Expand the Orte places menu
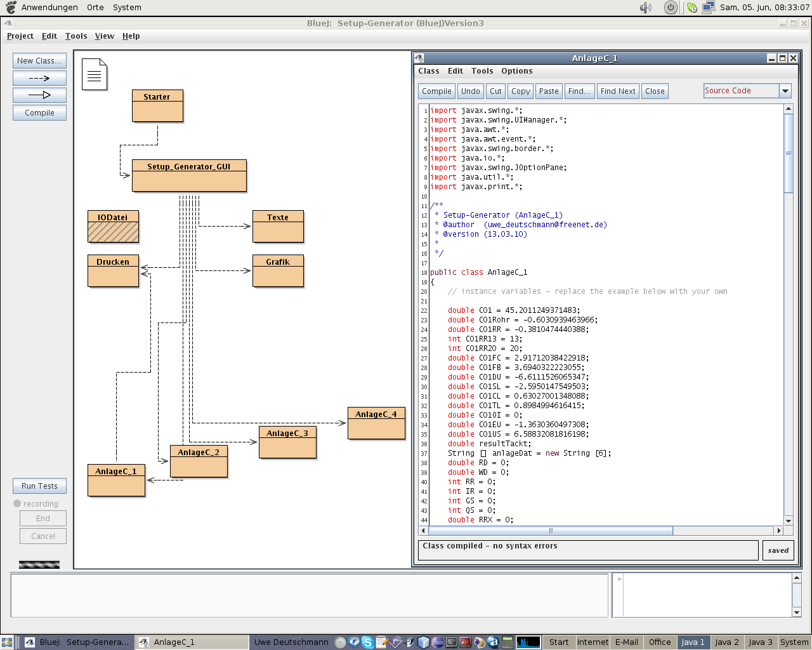 95,8
